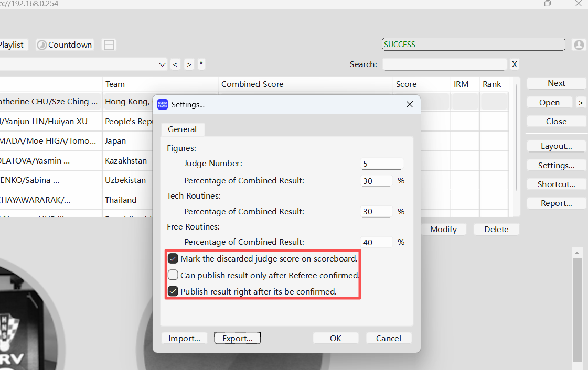Open the arrow menu beside Open
This screenshot has height=370, width=588.
pyautogui.click(x=581, y=103)
